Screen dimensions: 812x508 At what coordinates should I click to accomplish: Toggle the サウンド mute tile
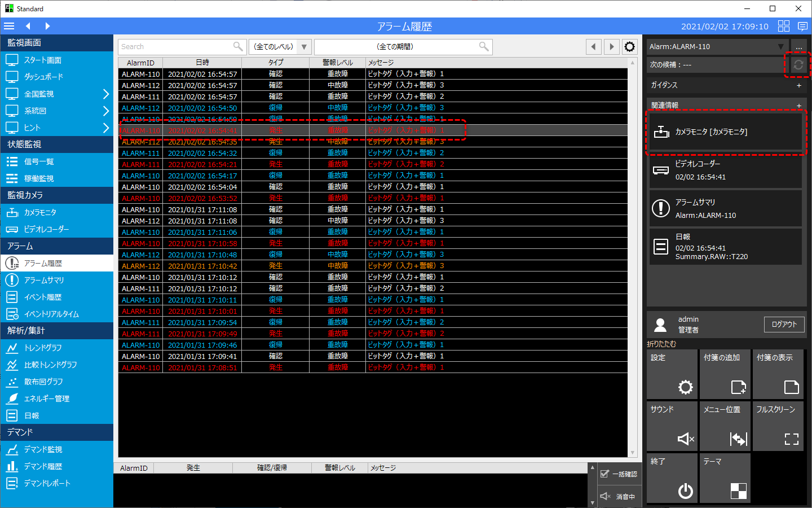pyautogui.click(x=672, y=426)
